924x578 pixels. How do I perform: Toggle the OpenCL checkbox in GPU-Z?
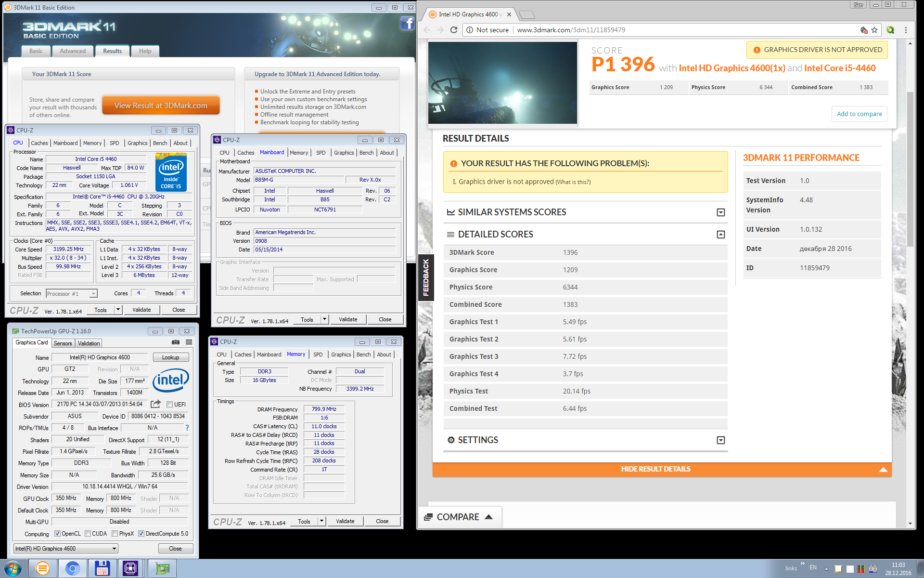coord(57,534)
